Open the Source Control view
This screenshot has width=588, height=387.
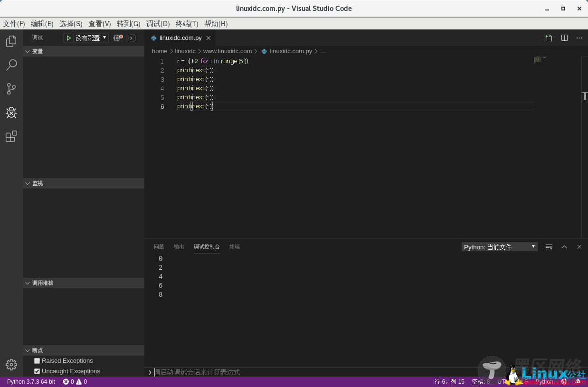pos(11,89)
